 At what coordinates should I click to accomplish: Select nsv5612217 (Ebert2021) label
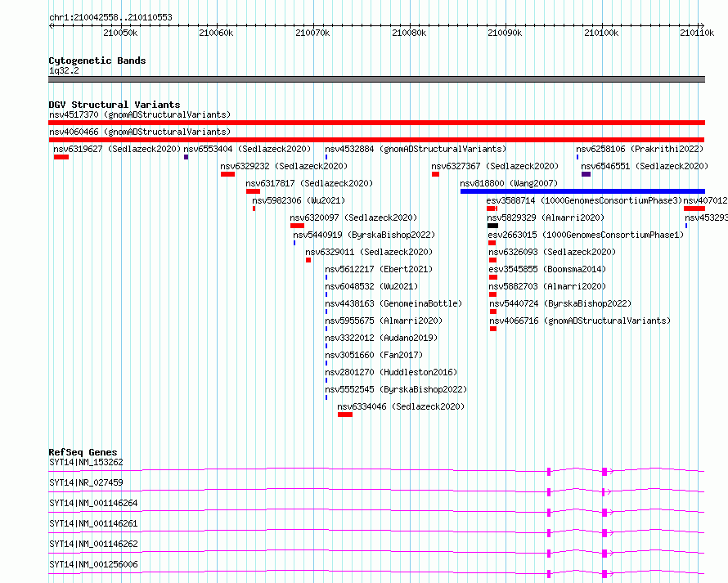click(379, 269)
